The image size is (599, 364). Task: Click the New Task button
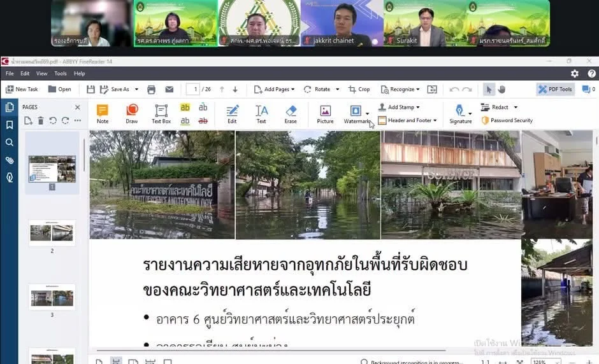[22, 89]
